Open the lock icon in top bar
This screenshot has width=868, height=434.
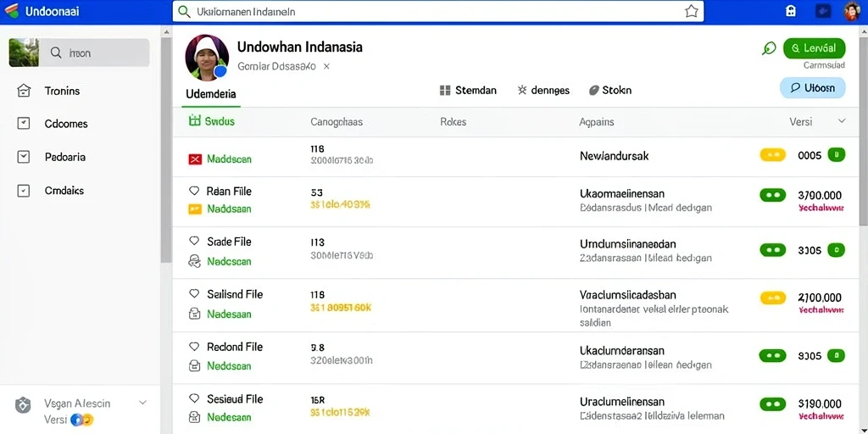pyautogui.click(x=791, y=11)
